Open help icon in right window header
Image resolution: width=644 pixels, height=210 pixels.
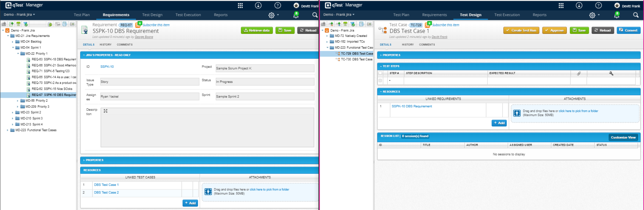(x=598, y=5)
